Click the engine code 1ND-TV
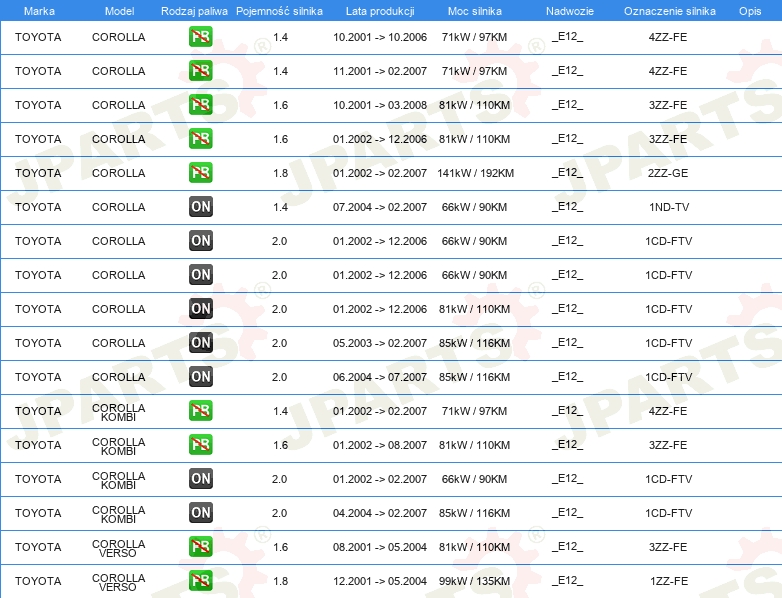The image size is (782, 598). click(669, 207)
